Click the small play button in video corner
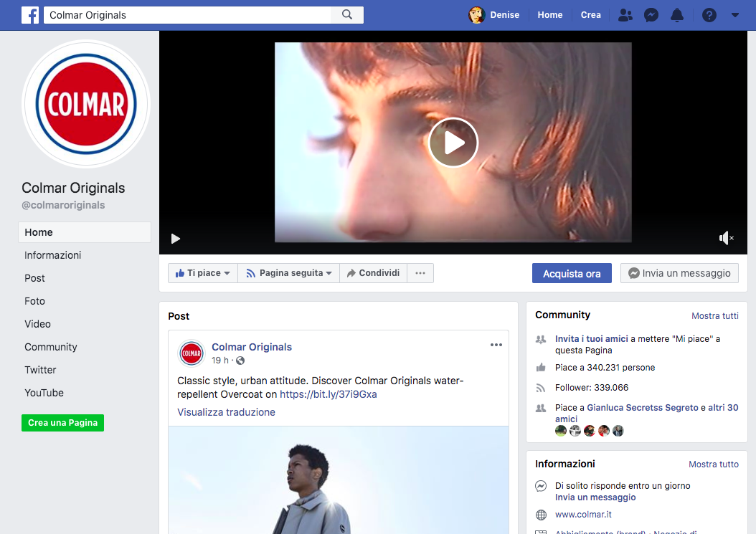 176,239
